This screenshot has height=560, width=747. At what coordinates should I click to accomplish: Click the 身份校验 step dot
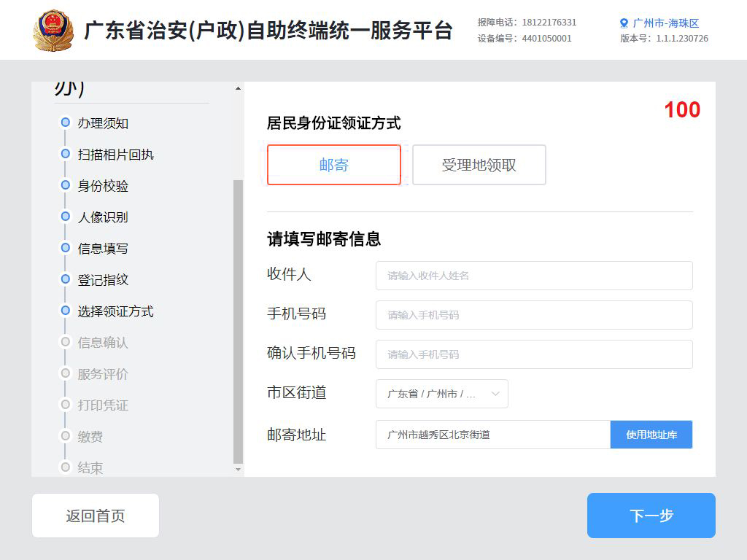click(66, 185)
